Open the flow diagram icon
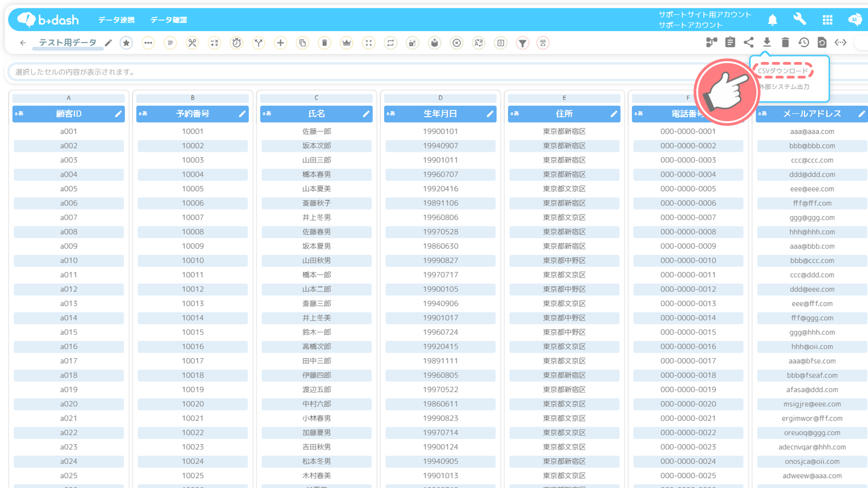Image resolution: width=868 pixels, height=488 pixels. tap(711, 43)
